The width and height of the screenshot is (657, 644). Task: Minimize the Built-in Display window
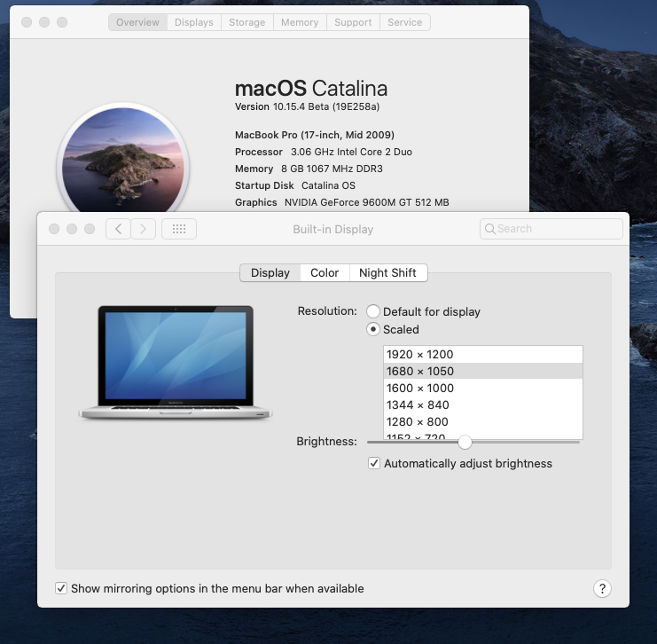click(72, 229)
